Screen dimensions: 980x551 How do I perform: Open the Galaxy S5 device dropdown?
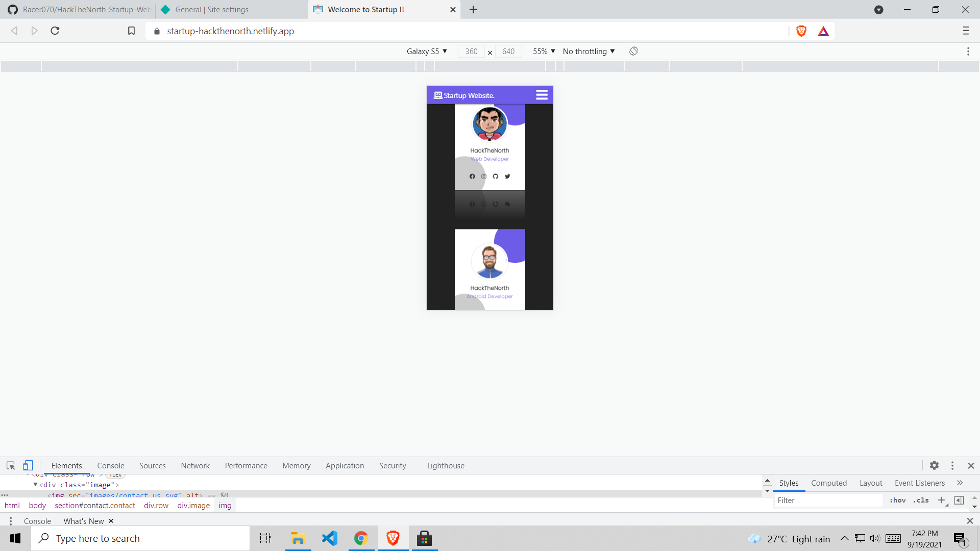pyautogui.click(x=427, y=51)
